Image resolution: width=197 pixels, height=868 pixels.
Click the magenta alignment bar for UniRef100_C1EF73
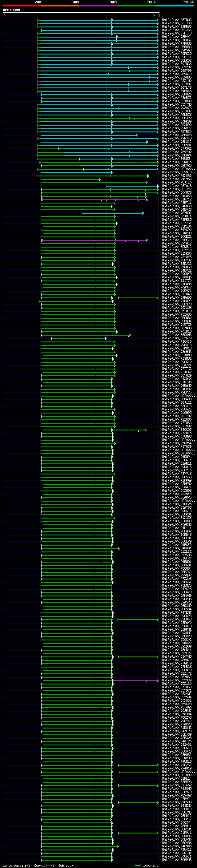click(x=94, y=240)
